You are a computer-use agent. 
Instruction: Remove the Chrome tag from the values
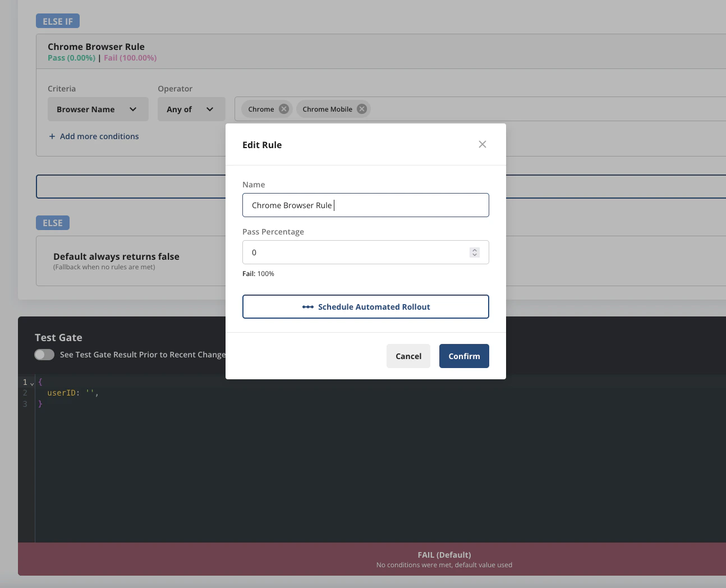(284, 109)
